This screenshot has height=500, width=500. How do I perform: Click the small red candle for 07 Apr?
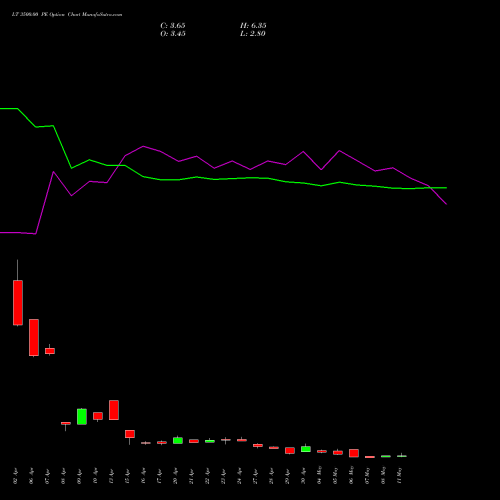click(x=50, y=351)
